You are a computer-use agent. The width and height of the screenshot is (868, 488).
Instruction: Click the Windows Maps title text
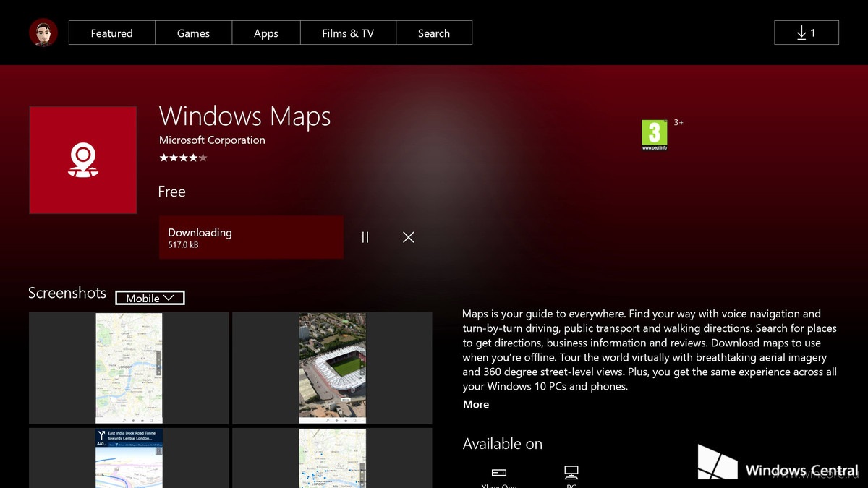[244, 116]
